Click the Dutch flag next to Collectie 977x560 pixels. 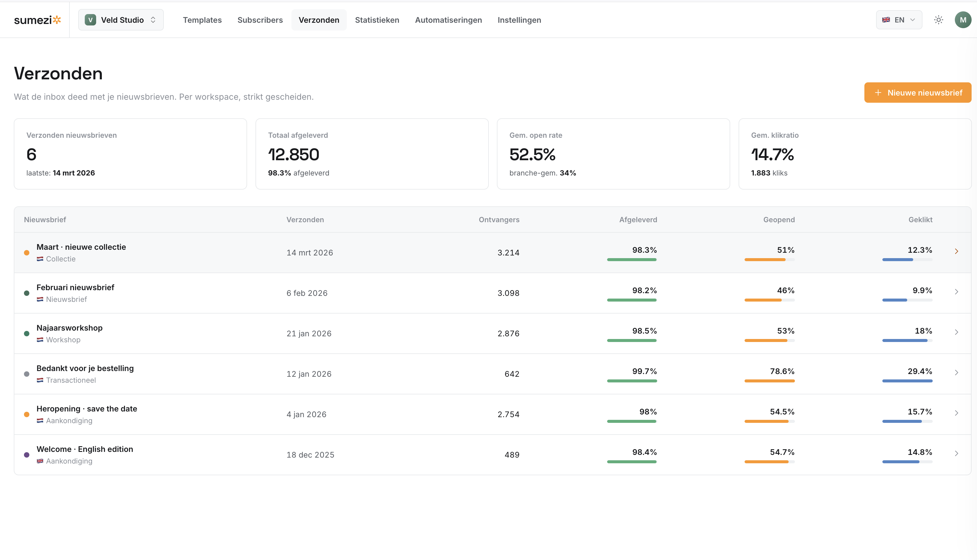point(40,259)
